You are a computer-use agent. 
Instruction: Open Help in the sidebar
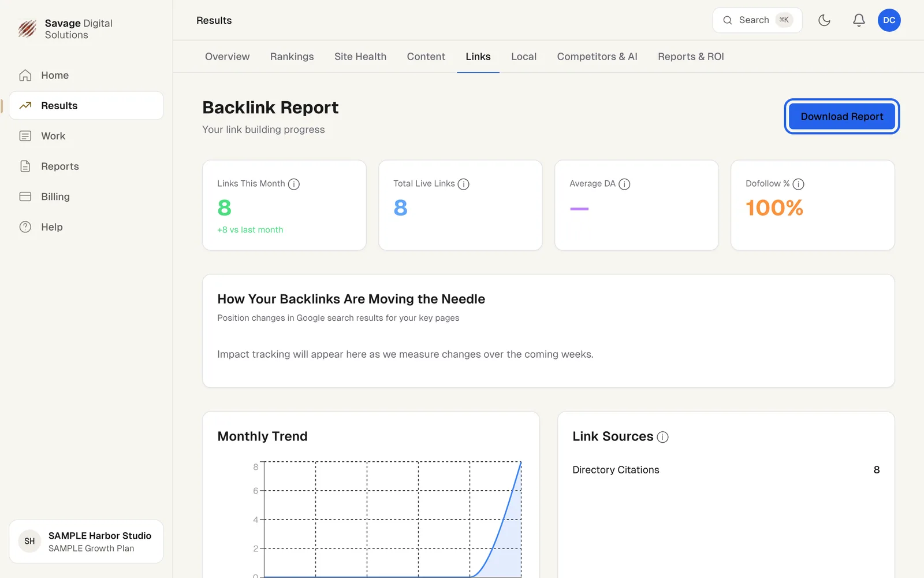pos(86,227)
